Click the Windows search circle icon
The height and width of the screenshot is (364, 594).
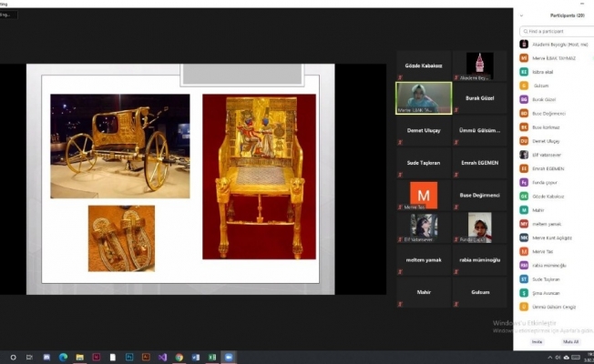13,357
